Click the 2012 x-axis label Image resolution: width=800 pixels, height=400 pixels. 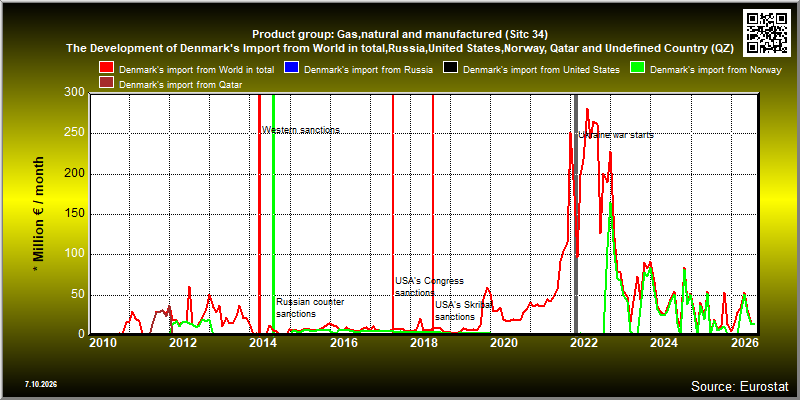tap(183, 342)
